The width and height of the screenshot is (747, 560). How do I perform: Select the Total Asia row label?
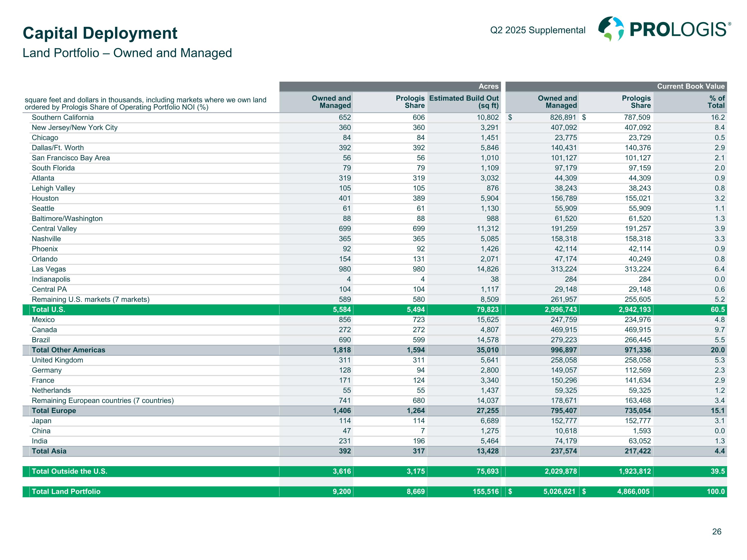(x=49, y=451)
